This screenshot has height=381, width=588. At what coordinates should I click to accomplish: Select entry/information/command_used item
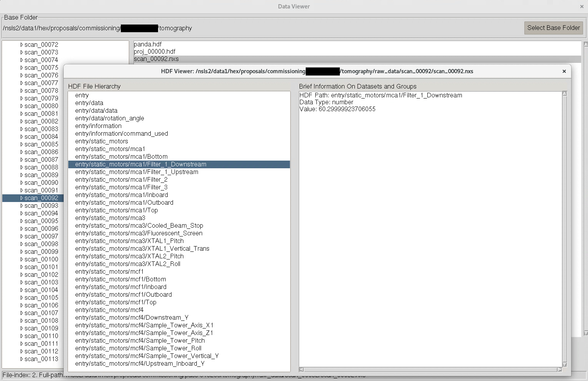coord(121,134)
